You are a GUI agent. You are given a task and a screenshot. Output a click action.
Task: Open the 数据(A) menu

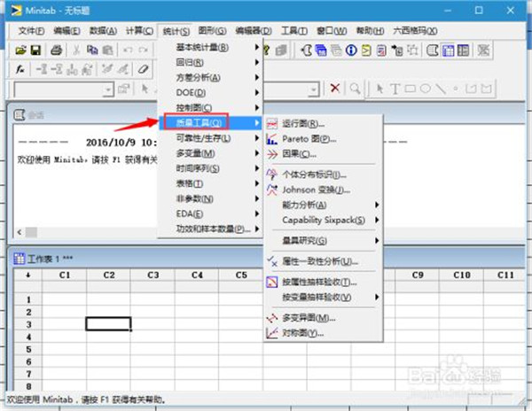point(103,31)
